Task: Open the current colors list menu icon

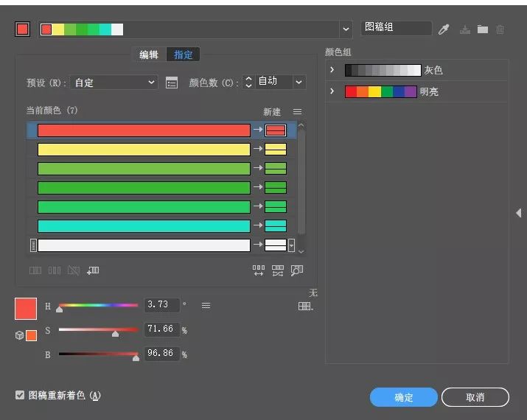Action: click(297, 111)
